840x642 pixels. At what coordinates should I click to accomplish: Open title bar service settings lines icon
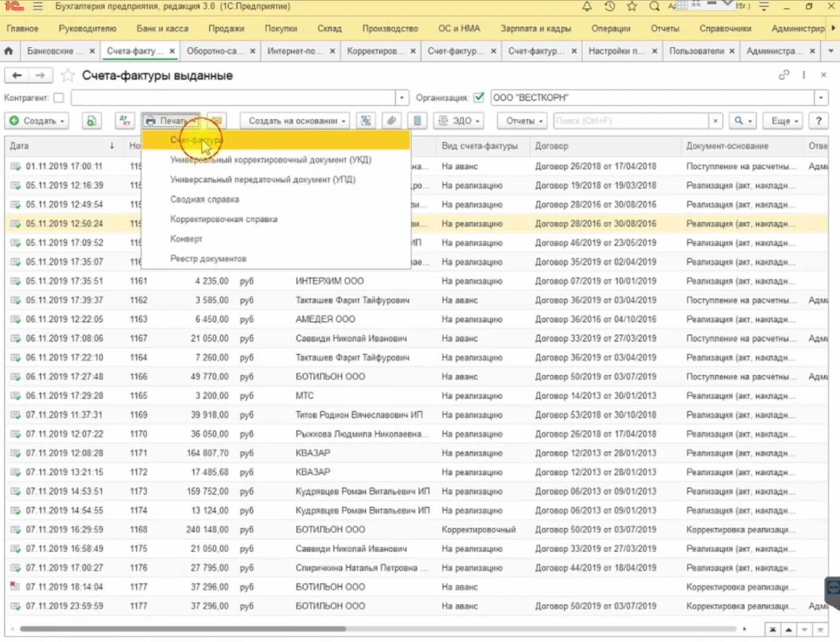764,7
